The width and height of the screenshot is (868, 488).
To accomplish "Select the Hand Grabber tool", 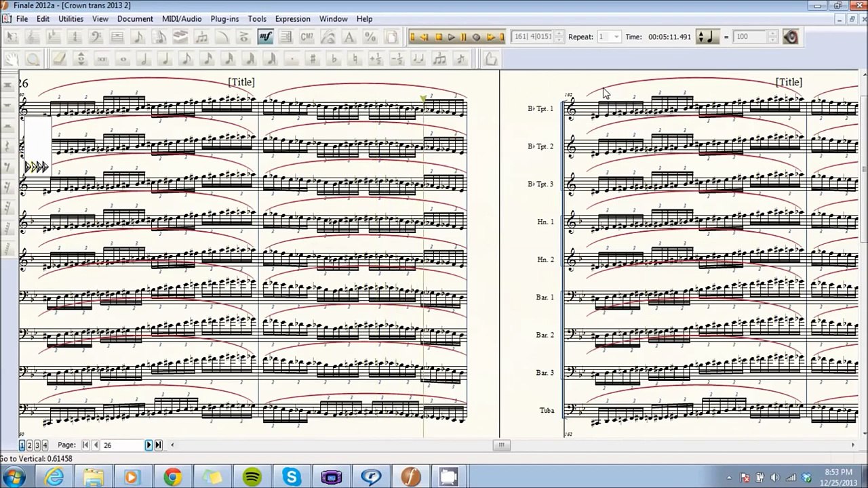I will click(12, 59).
